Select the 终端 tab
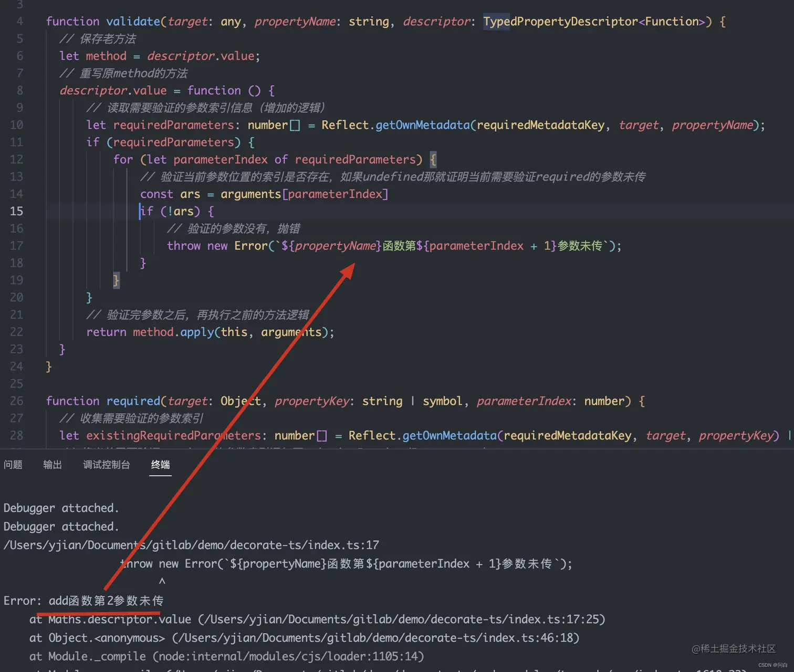The width and height of the screenshot is (794, 672). tap(161, 465)
